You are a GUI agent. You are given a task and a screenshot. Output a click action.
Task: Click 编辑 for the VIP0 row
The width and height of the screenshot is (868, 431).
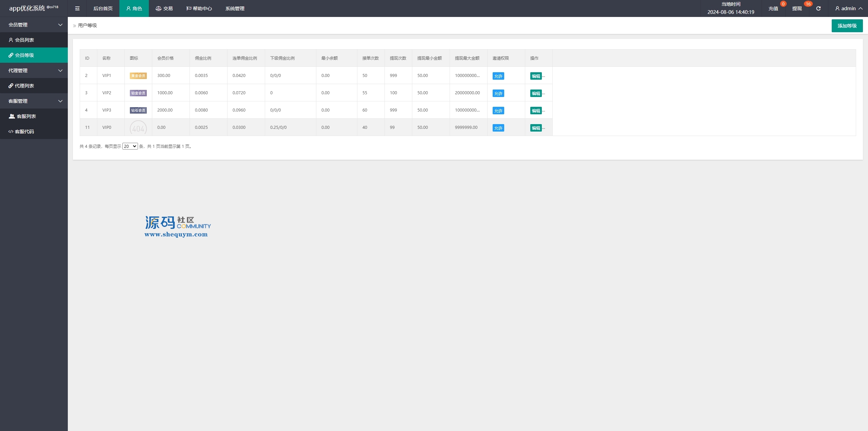pos(536,128)
